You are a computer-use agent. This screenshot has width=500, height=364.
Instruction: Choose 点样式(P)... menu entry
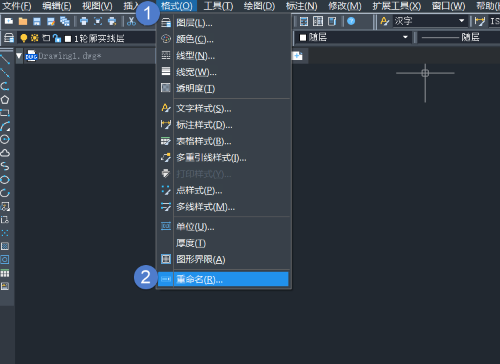(223, 191)
